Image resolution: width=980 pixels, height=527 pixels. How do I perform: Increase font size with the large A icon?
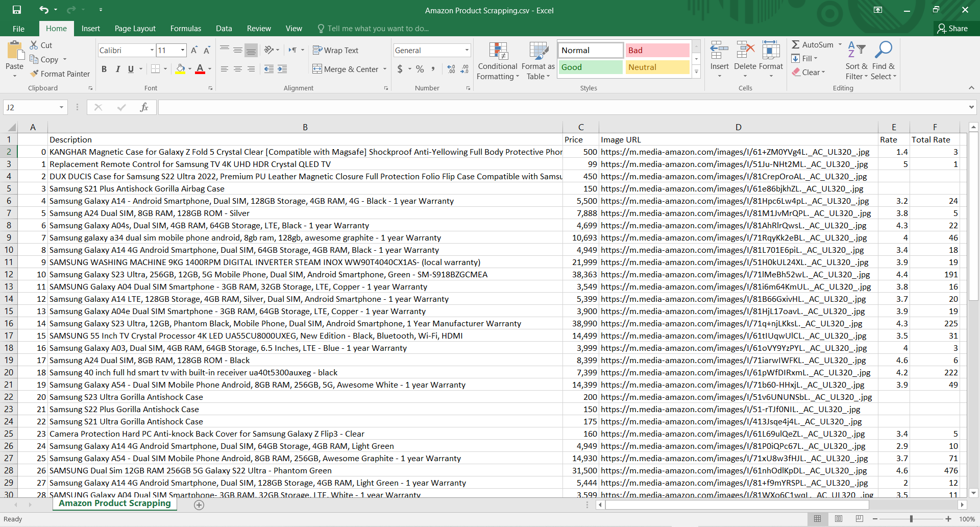coord(194,50)
